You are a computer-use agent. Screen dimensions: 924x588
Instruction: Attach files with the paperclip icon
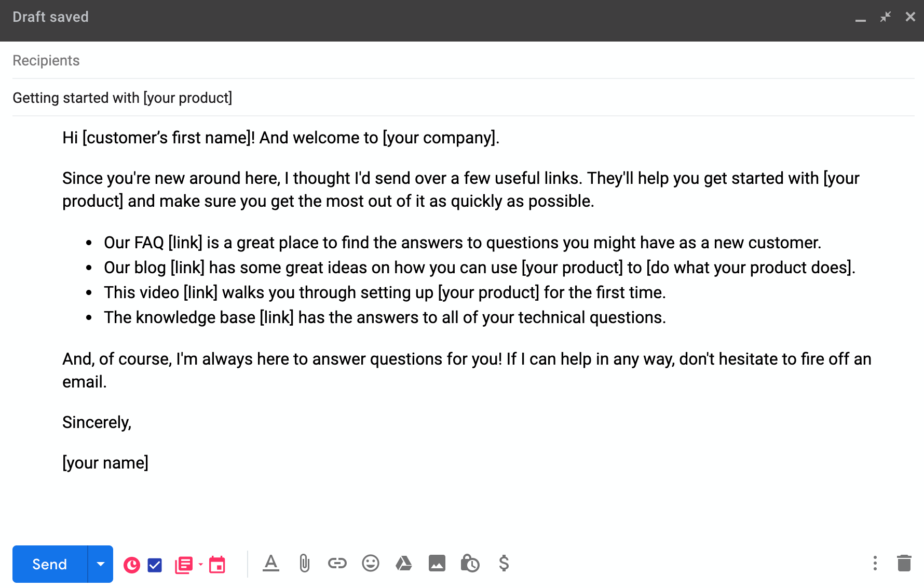click(304, 563)
